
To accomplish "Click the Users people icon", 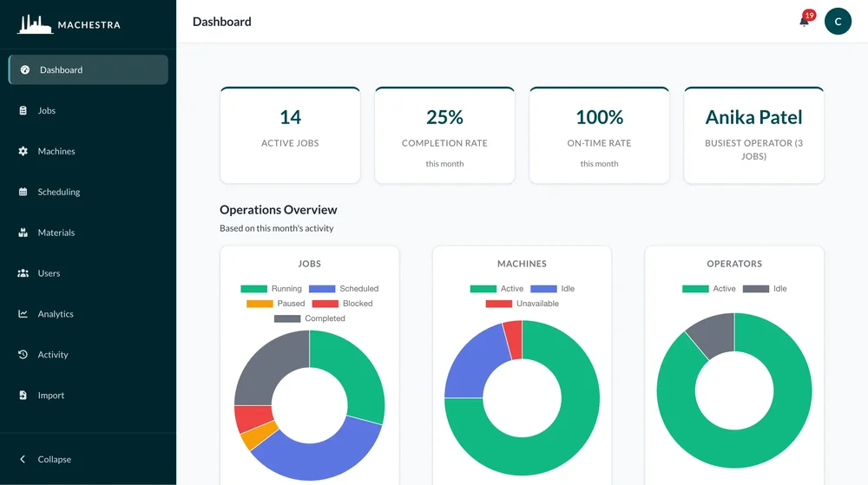I will click(x=23, y=273).
